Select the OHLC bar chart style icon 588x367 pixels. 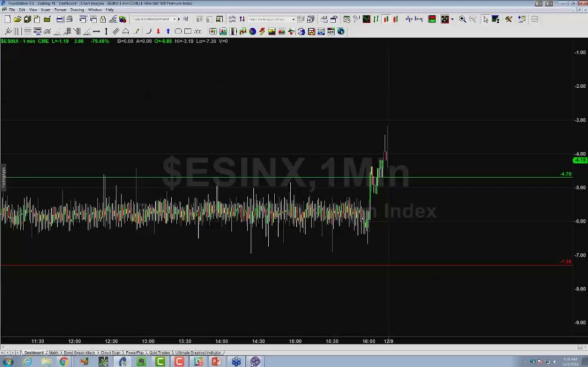click(376, 19)
